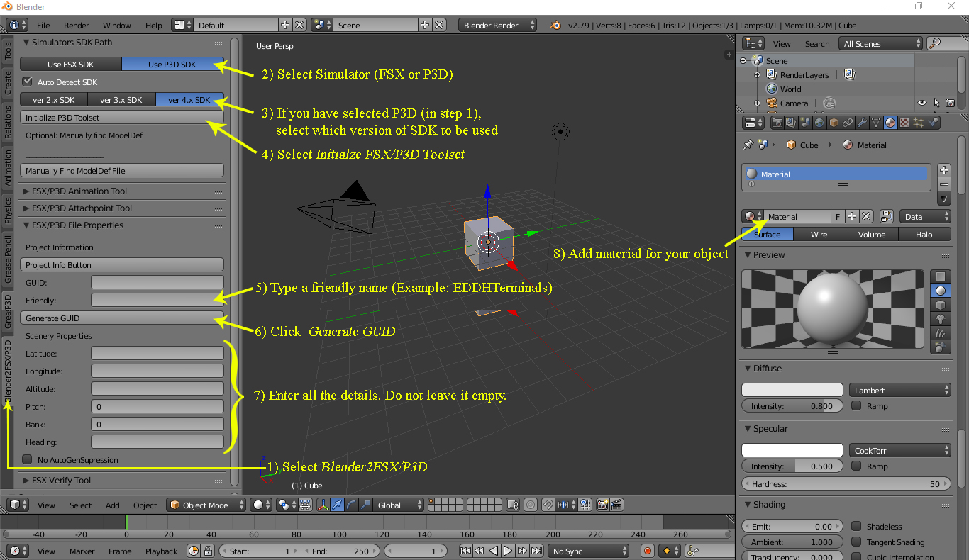This screenshot has height=560, width=969.
Task: Open the Global transform orientation dropdown
Action: click(397, 505)
